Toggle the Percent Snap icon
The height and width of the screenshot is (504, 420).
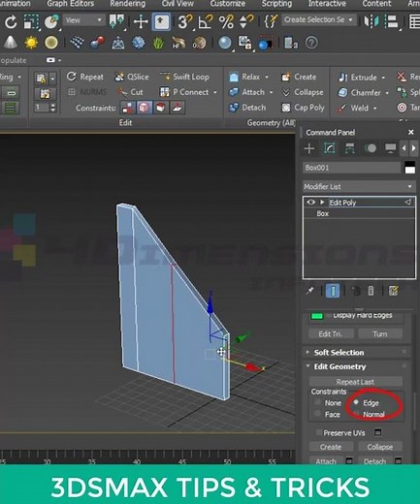pos(226,22)
